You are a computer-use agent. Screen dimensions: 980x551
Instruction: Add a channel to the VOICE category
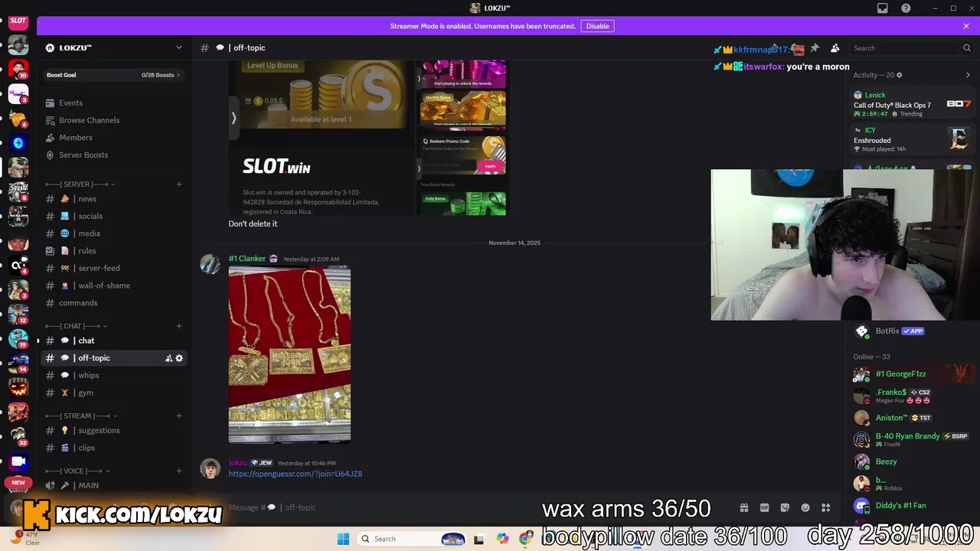[179, 471]
